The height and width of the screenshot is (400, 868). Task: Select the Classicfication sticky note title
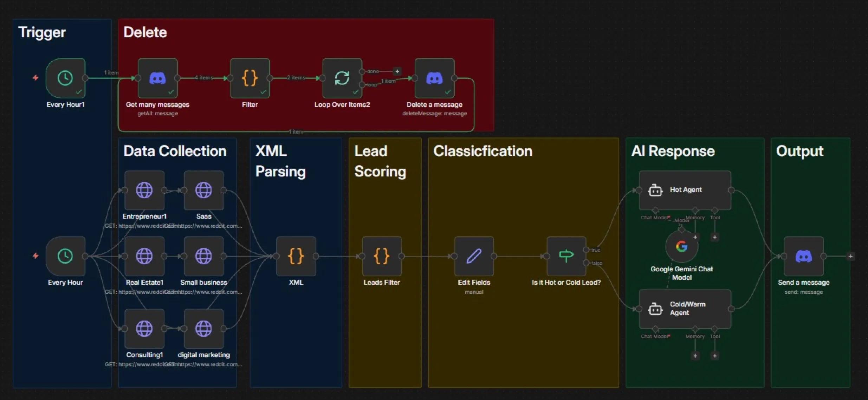click(x=483, y=151)
